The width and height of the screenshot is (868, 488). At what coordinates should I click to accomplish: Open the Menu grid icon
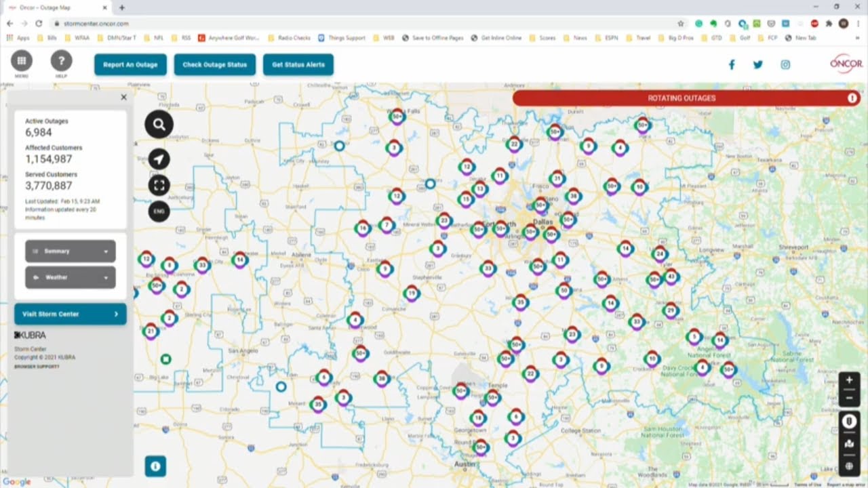(22, 60)
